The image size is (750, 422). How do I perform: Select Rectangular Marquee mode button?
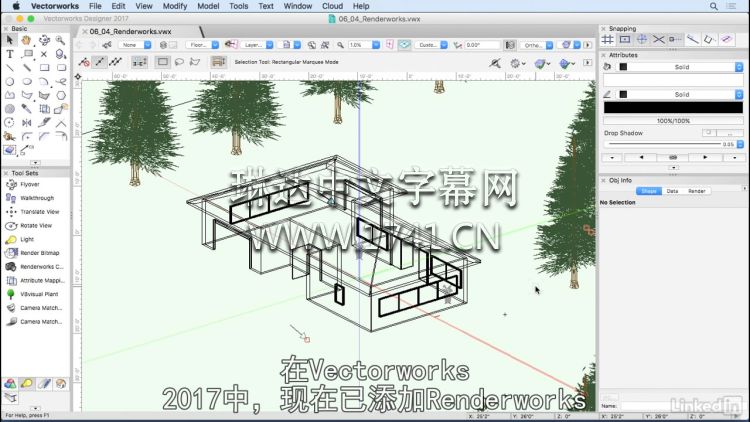(163, 62)
